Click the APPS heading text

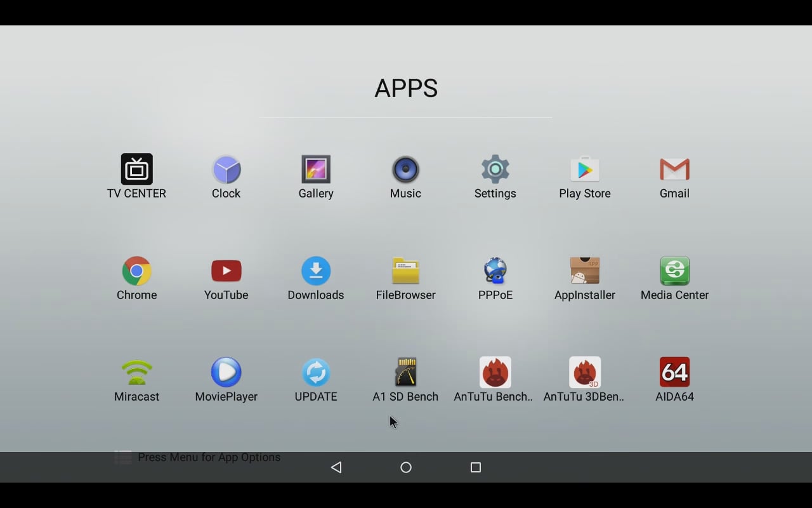[406, 88]
